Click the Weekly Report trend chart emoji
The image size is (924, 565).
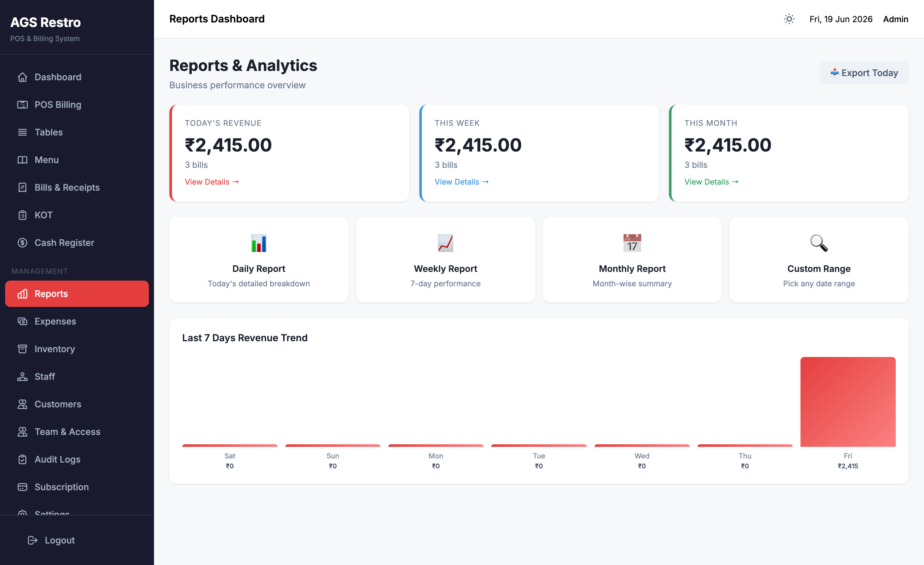pos(446,243)
